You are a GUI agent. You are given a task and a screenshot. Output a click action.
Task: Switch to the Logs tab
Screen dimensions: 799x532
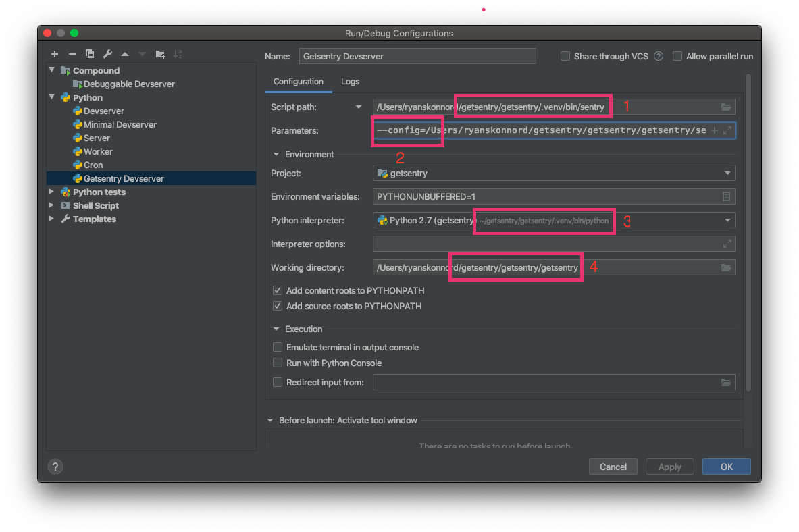[350, 82]
